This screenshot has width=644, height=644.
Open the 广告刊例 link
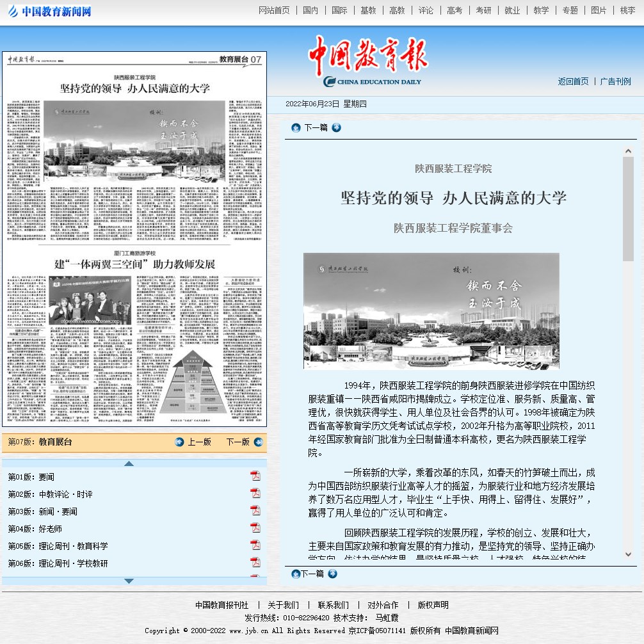(x=615, y=81)
